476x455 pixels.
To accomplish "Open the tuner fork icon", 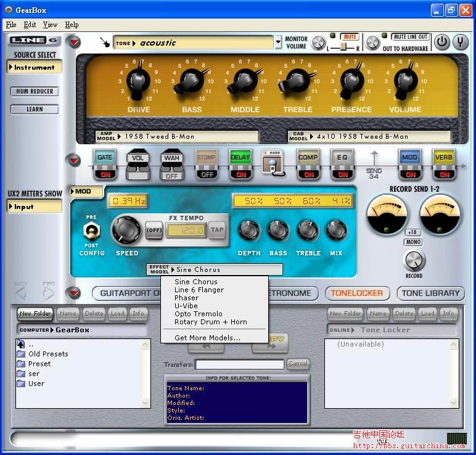I will (x=460, y=42).
